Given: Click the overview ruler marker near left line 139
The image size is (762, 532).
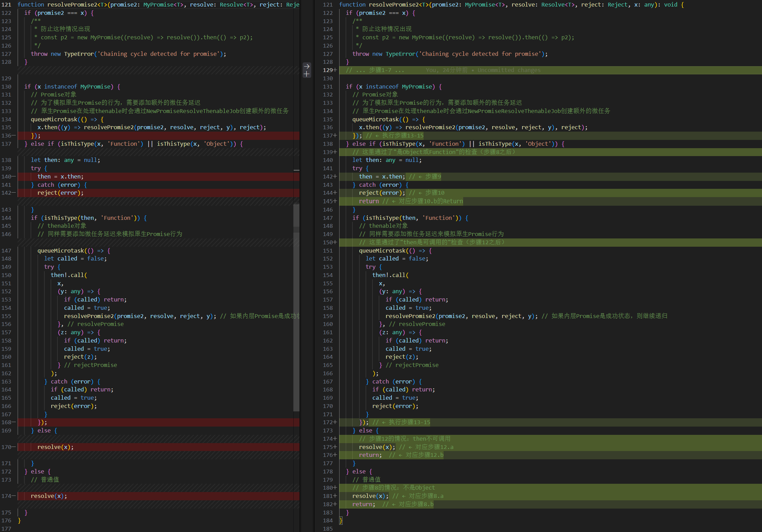Looking at the screenshot, I should tap(296, 170).
